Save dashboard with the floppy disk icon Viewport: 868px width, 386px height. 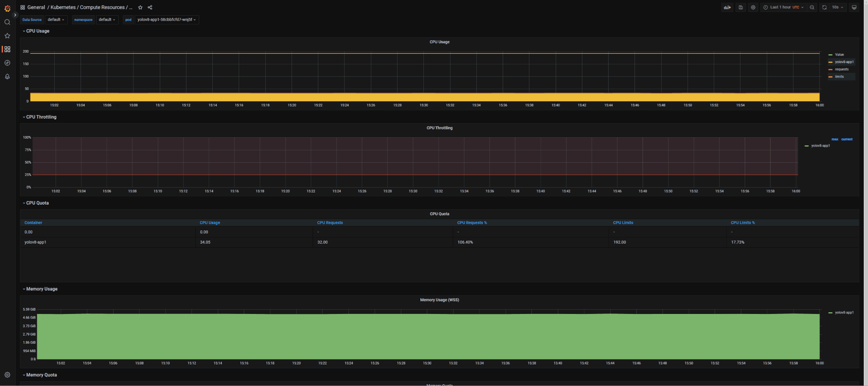point(740,7)
